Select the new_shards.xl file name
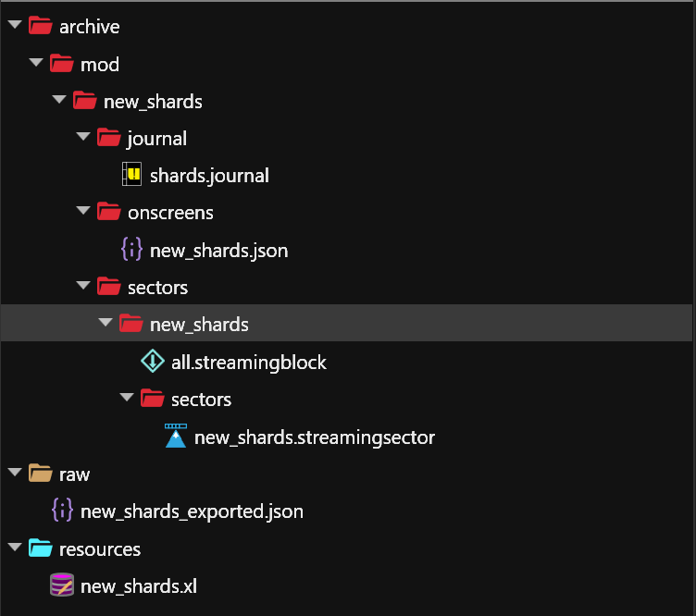Screen dimensions: 696x616 point(138,585)
